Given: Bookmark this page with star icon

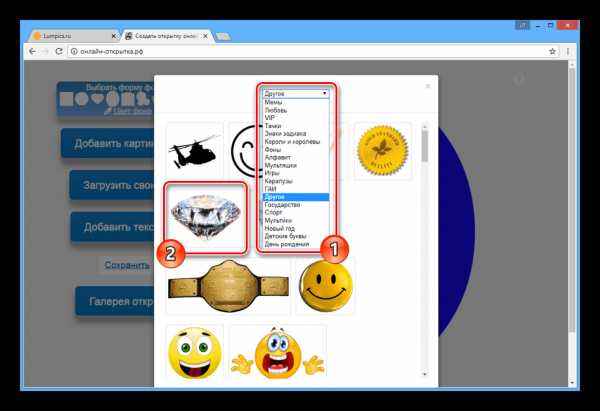Looking at the screenshot, I should click(552, 51).
